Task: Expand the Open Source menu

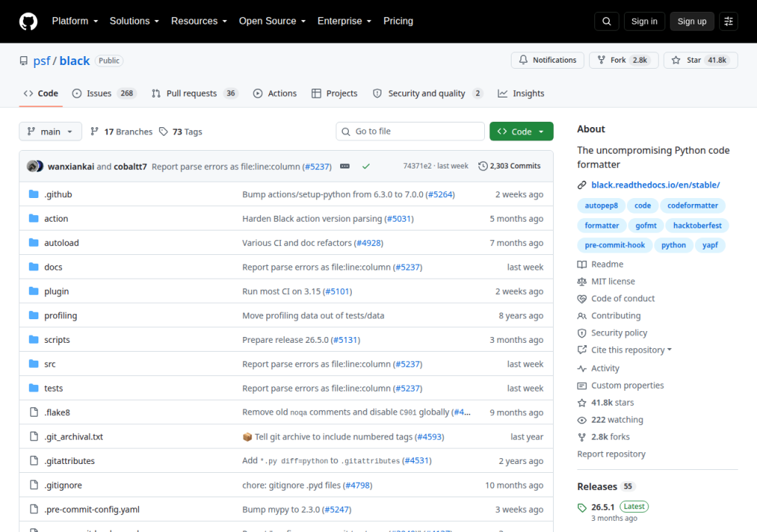Action: coord(272,21)
